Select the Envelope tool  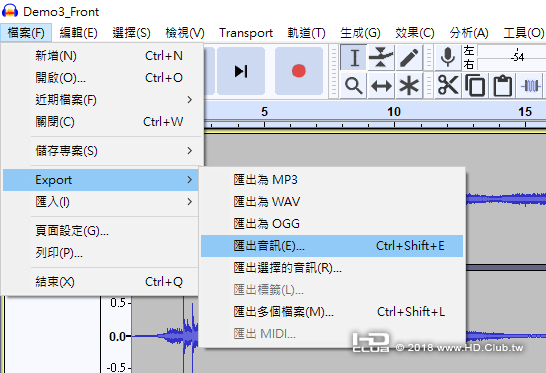click(x=381, y=57)
